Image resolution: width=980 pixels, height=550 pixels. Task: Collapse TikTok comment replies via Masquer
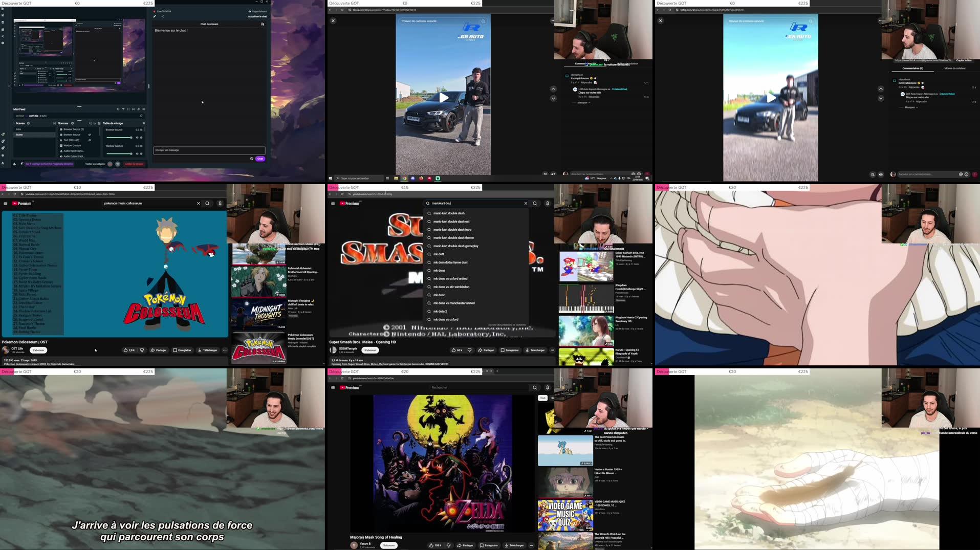pos(581,103)
